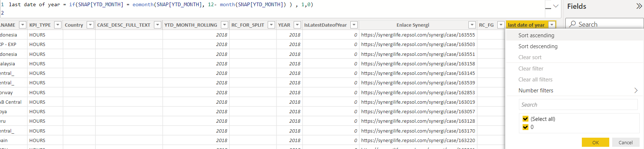
Task: Click the filter values Search box
Action: (578, 104)
